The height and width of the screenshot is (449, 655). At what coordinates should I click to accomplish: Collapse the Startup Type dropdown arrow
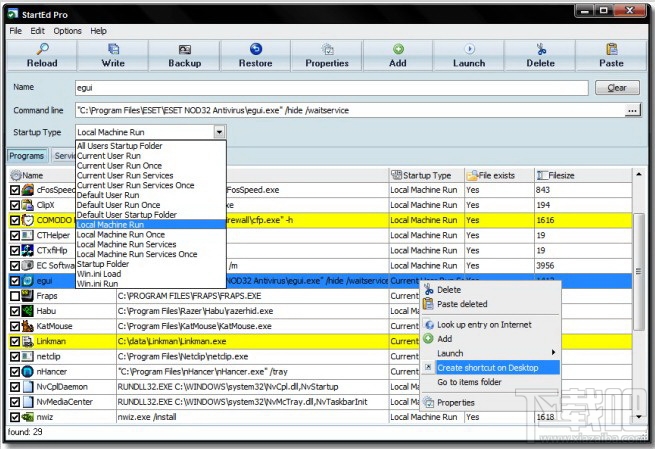click(219, 132)
